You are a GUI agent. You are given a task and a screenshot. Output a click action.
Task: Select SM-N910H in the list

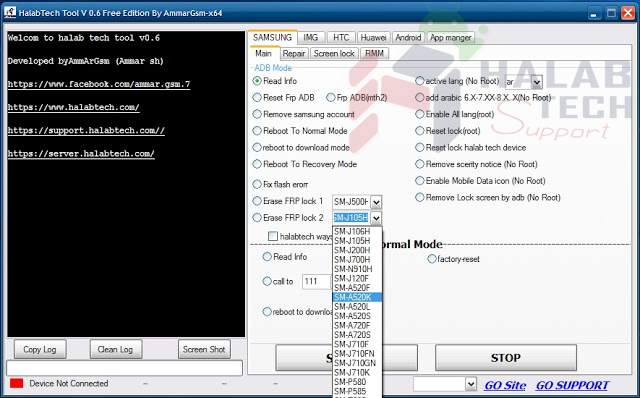coord(357,269)
